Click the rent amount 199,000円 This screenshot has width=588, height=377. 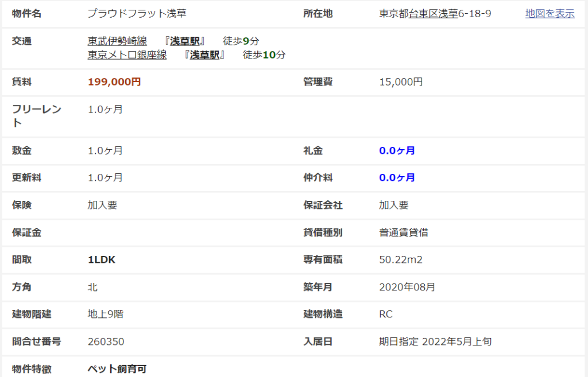(114, 82)
